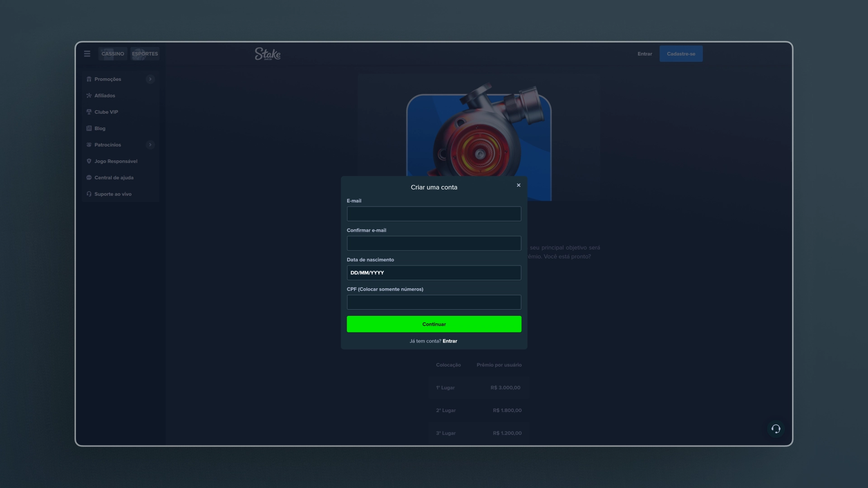Open the floating live support chat bubble
868x488 pixels.
tap(776, 429)
